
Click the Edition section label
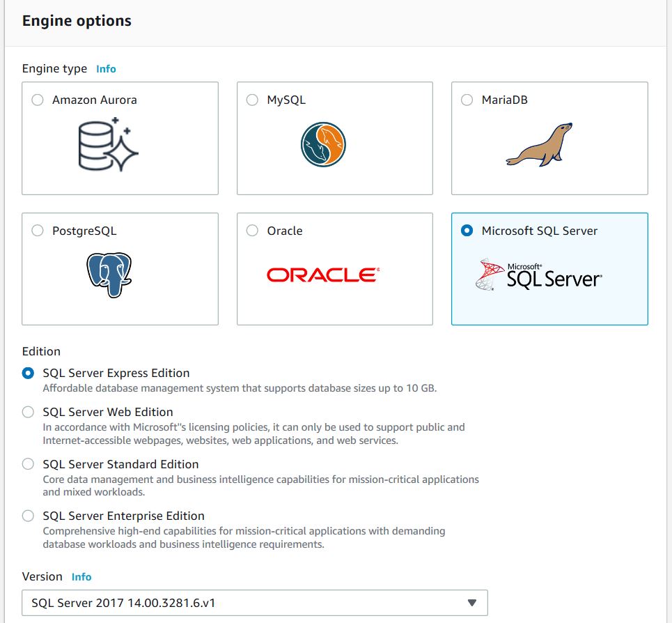coord(41,352)
